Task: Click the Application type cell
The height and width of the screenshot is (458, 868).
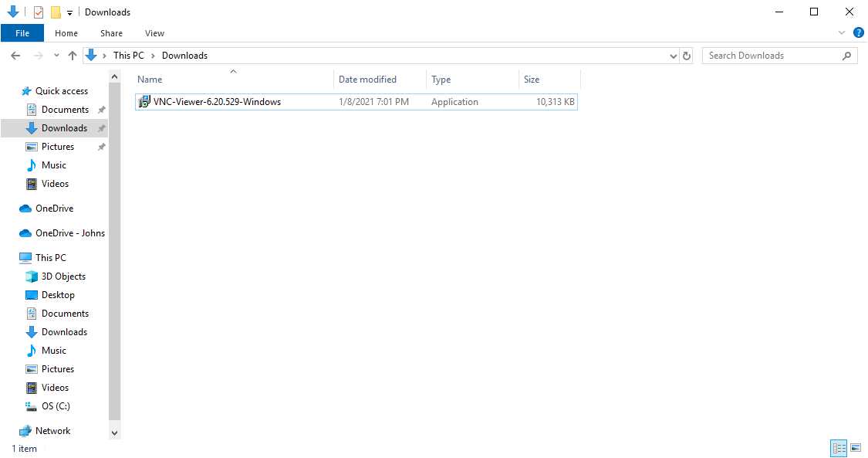Action: [454, 102]
